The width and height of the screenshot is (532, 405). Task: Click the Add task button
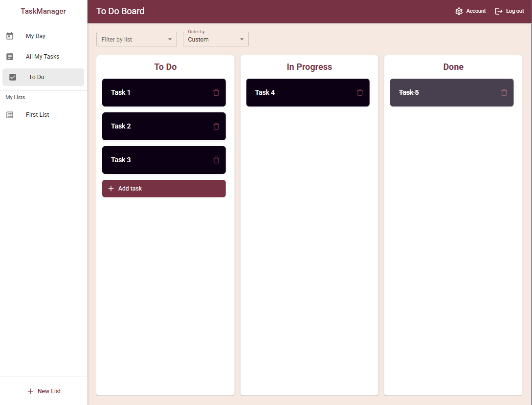tap(164, 189)
